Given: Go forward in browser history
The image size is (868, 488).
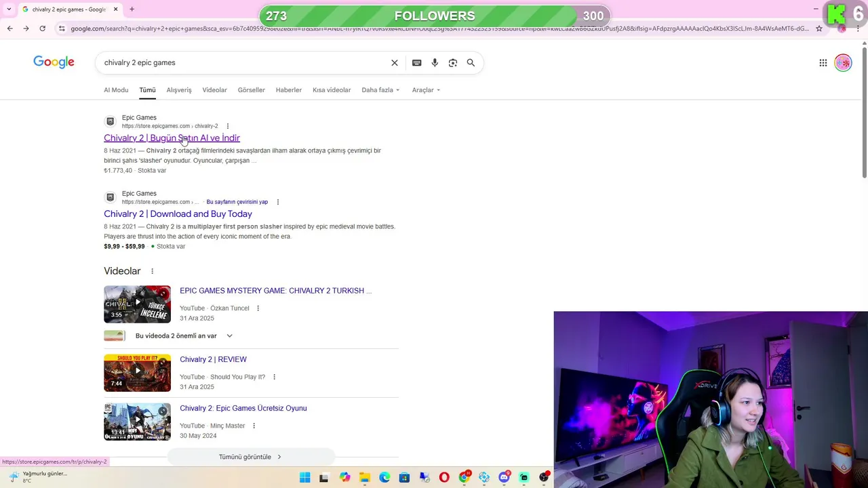Looking at the screenshot, I should pyautogui.click(x=26, y=28).
